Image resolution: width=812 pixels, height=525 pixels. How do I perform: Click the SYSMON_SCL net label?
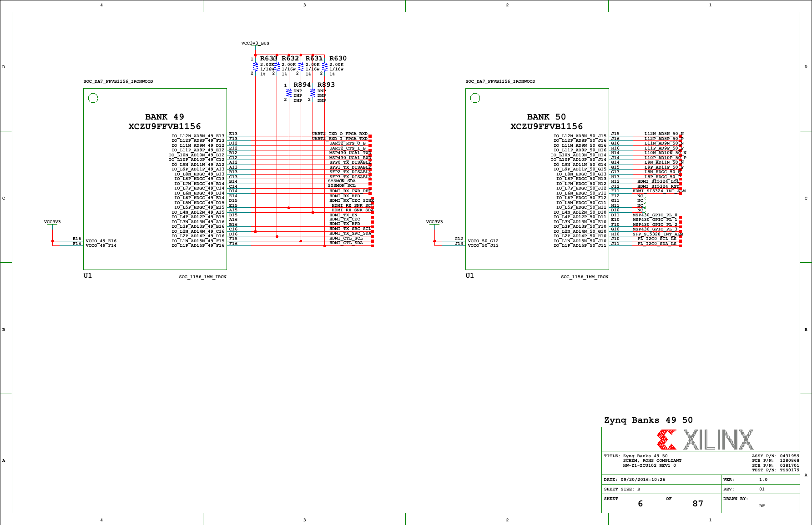tap(342, 185)
